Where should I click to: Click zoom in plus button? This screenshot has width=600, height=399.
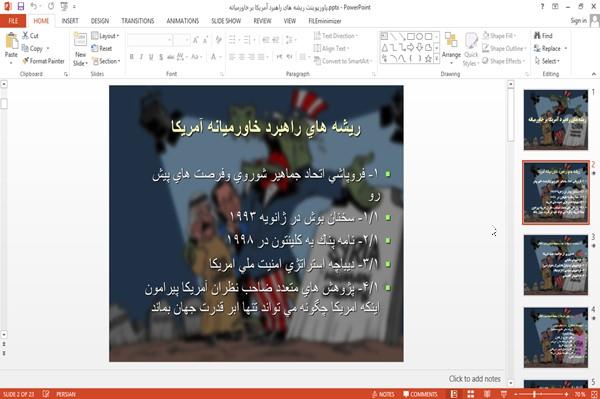pyautogui.click(x=566, y=394)
